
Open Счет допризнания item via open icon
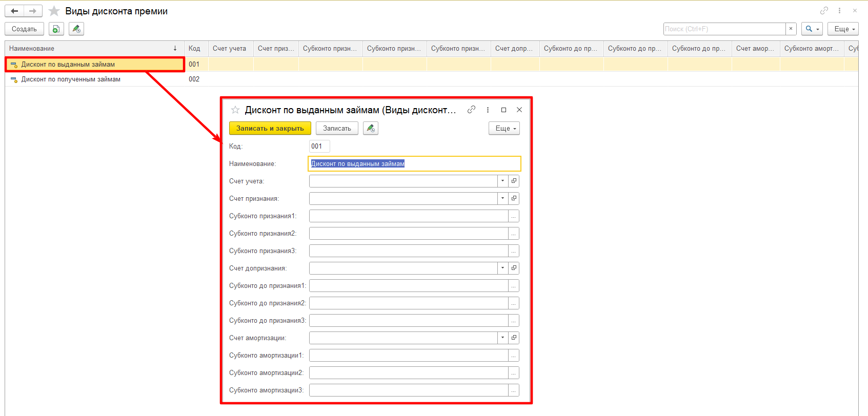point(514,268)
